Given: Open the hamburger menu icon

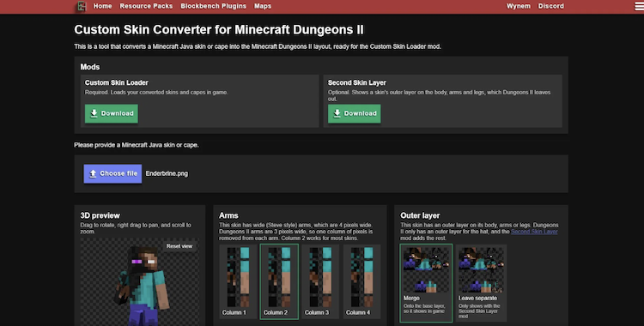Looking at the screenshot, I should pos(639,6).
